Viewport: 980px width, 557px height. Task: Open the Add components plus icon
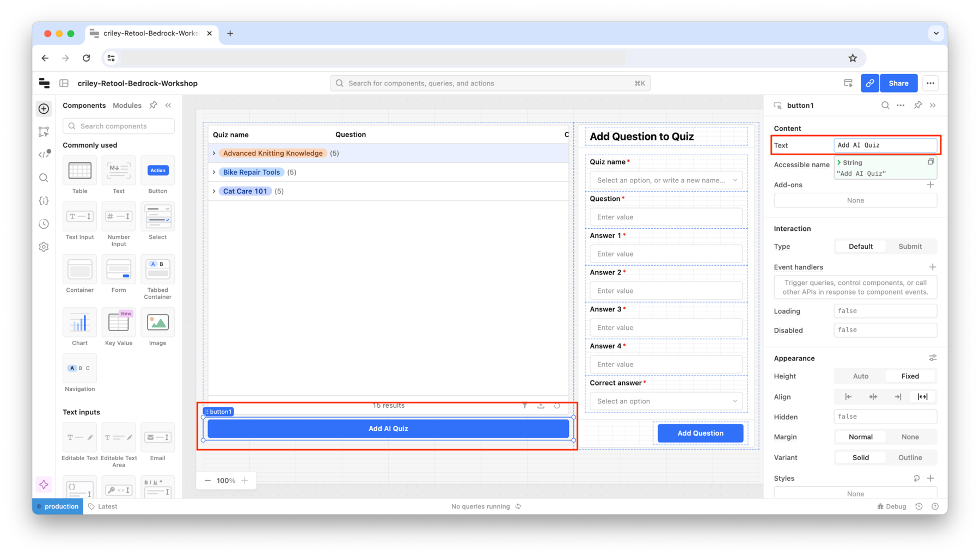pos(44,108)
